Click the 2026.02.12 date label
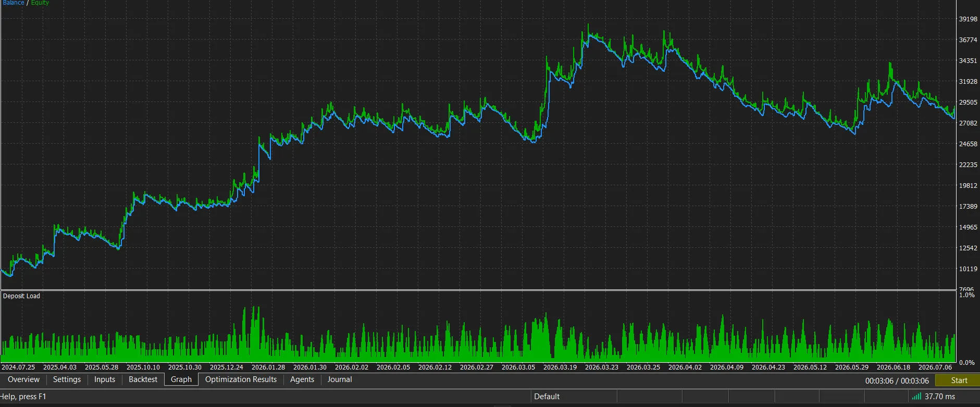 point(435,367)
